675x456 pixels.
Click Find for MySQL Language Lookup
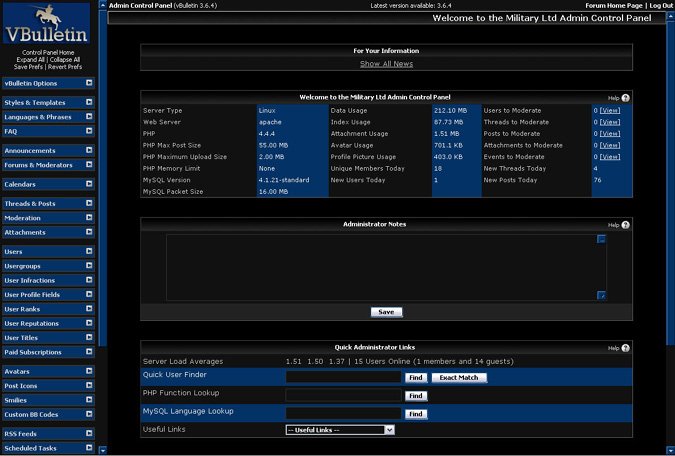click(416, 414)
